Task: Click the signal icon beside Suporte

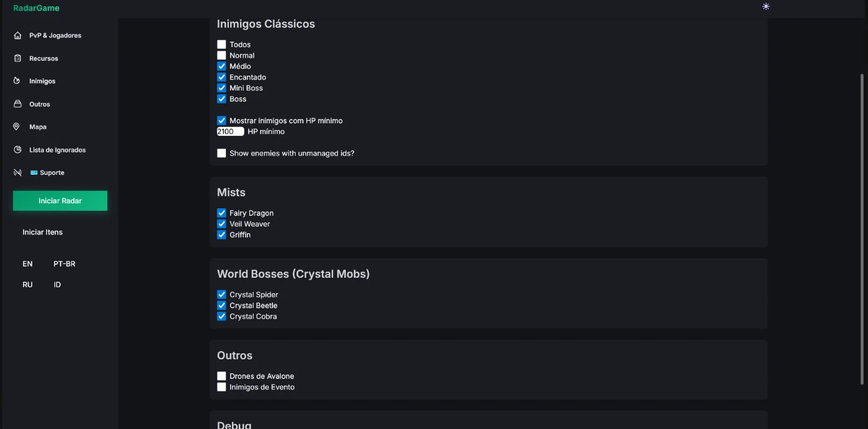Action: 17,172
